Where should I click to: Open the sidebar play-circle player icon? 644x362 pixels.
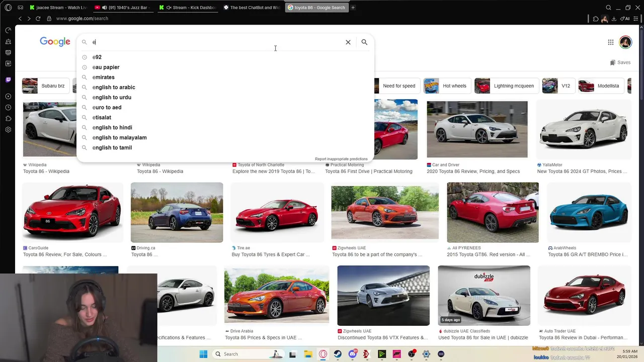pos(8,97)
